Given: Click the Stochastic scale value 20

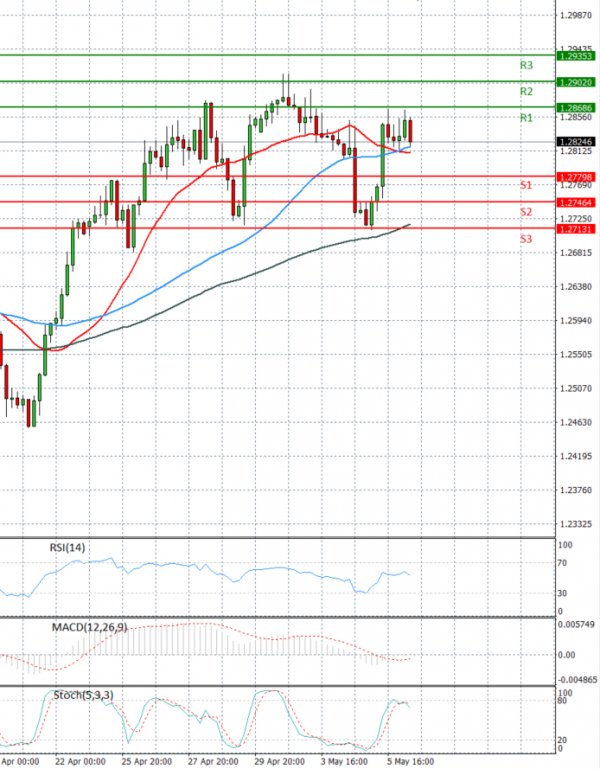Looking at the screenshot, I should pos(562,740).
